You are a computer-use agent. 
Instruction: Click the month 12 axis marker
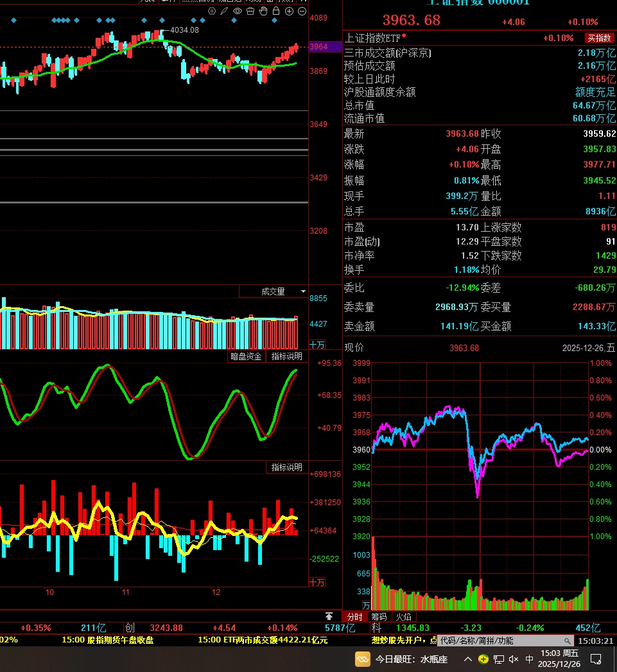click(x=216, y=592)
